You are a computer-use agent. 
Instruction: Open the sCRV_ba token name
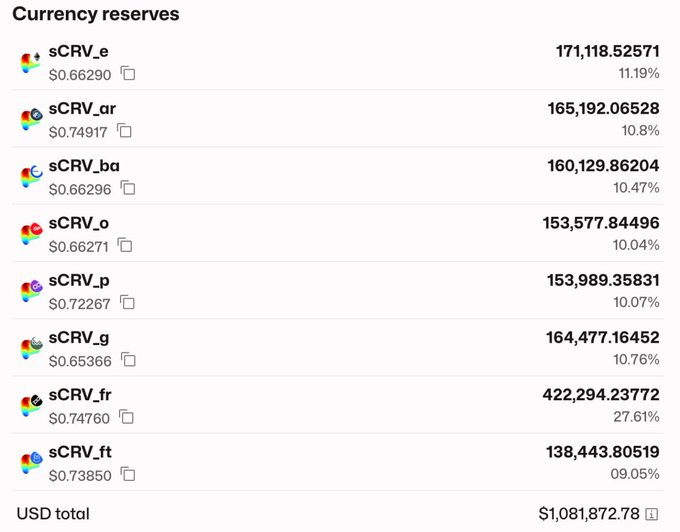pos(84,165)
